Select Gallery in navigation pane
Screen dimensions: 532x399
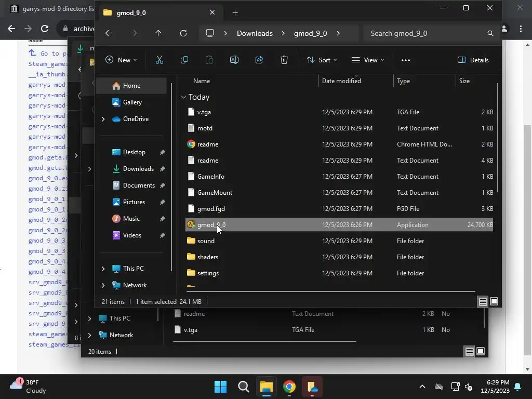(131, 102)
